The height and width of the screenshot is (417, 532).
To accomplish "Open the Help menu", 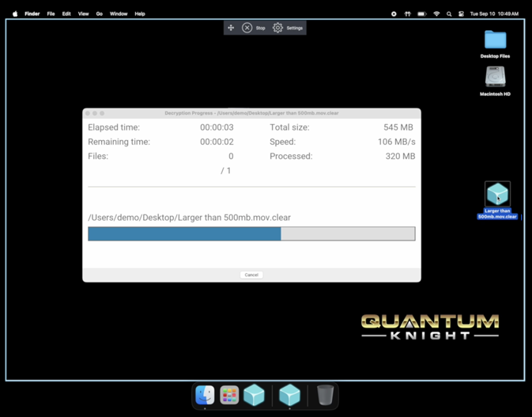I will pos(140,14).
